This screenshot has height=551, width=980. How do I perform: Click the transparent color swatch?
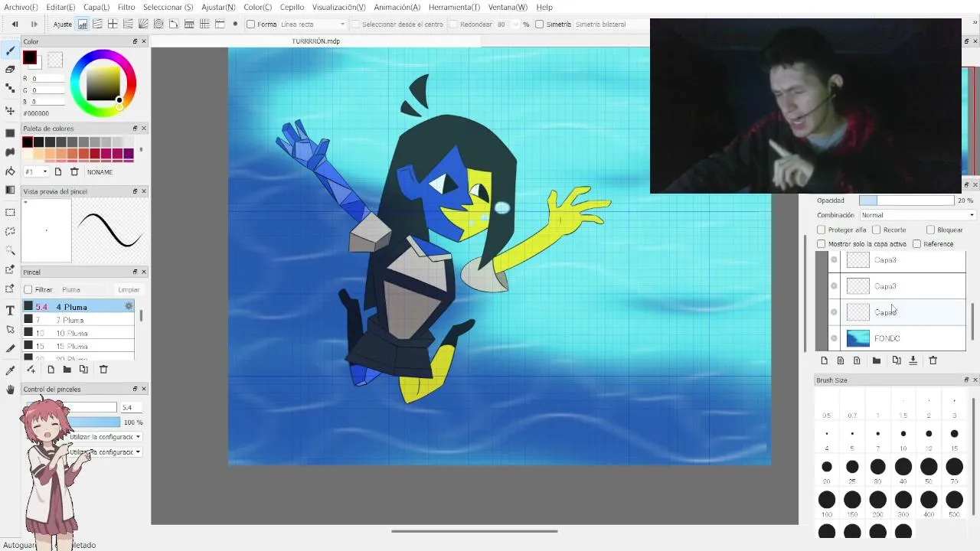click(x=54, y=60)
